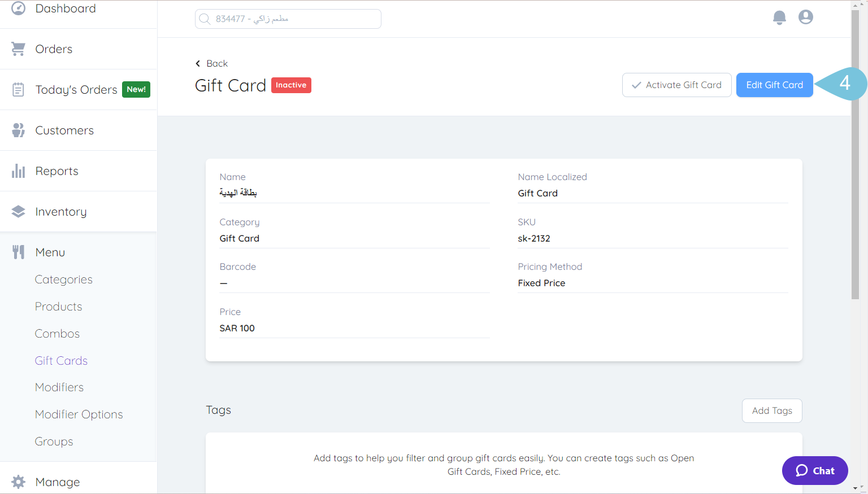
Task: Open the user profile avatar icon
Action: 806,17
